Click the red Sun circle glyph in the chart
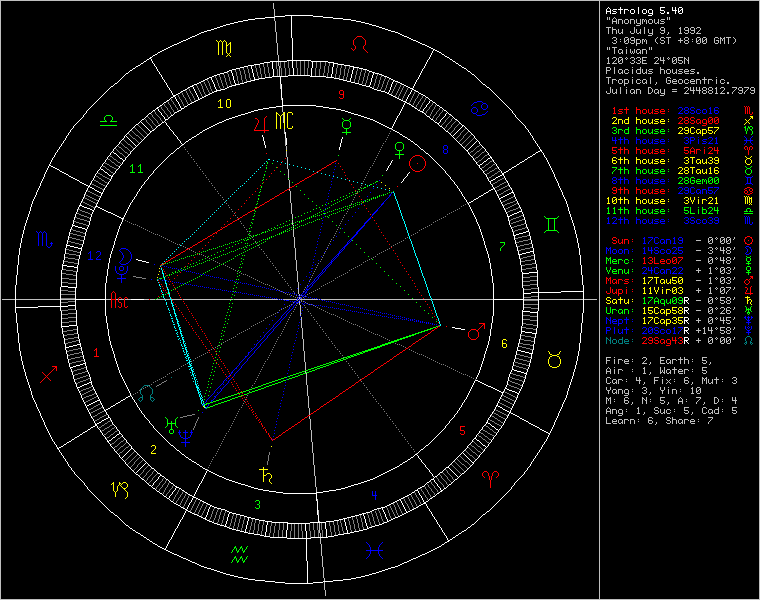Screen dimensions: 760x600 tap(417, 164)
